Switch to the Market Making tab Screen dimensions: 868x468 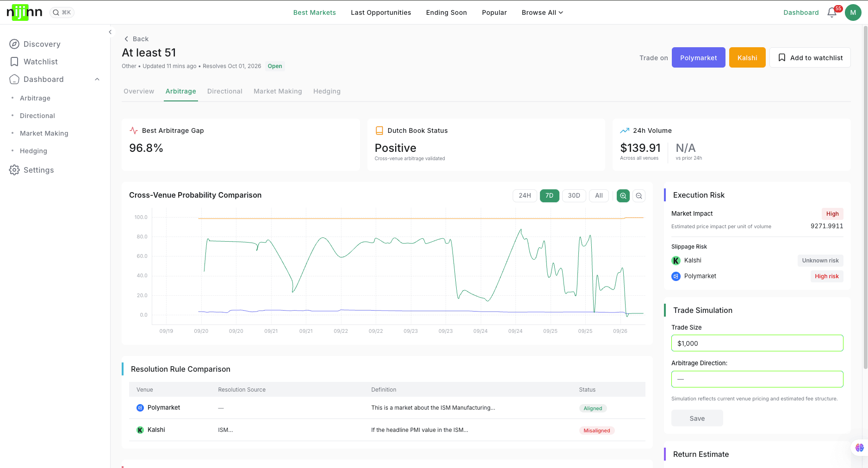click(278, 91)
